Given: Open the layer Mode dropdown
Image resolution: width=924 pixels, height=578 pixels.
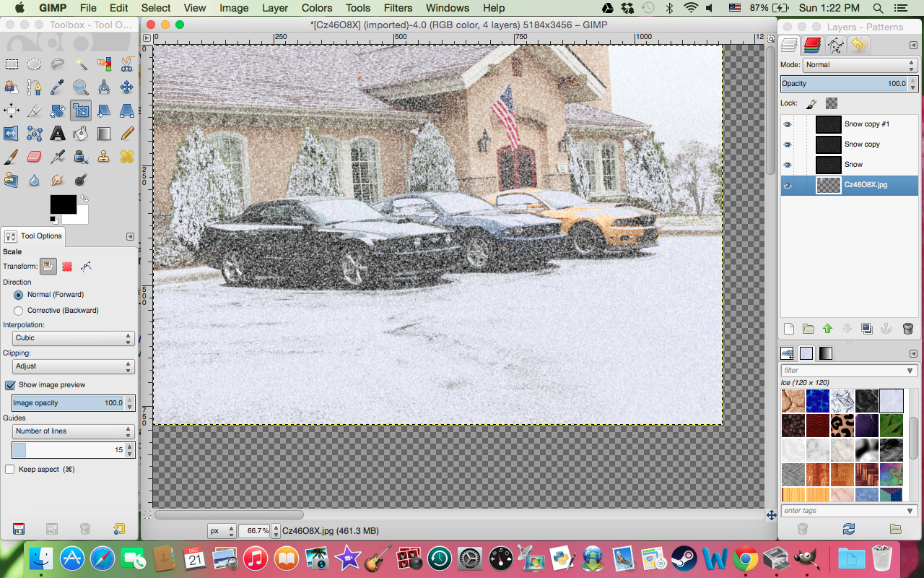Looking at the screenshot, I should coord(859,64).
